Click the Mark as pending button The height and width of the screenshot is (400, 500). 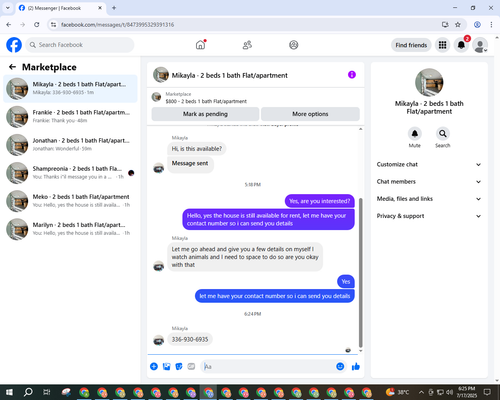click(x=205, y=114)
